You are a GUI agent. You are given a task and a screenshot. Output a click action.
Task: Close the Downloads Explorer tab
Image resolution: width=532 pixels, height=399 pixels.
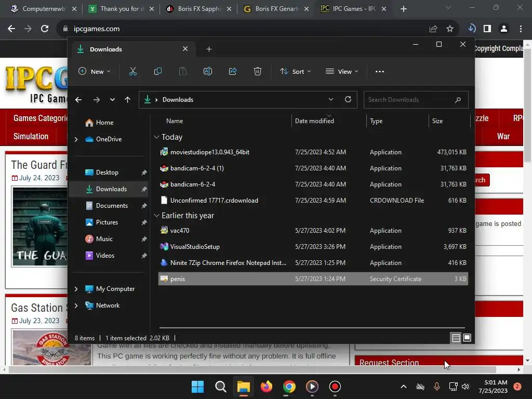tap(185, 49)
